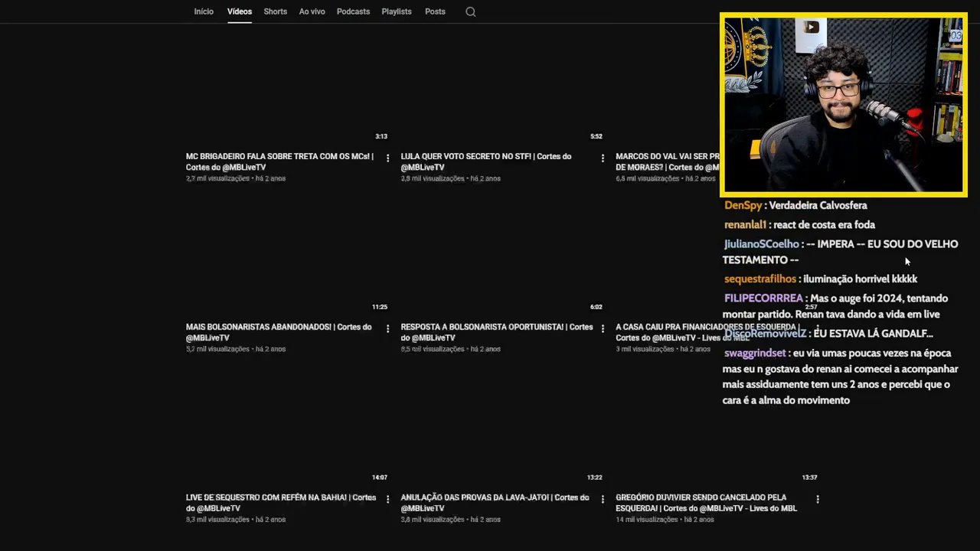Open options menu for LULA QUER VOTO SECRETO video
This screenshot has height=551, width=980.
tap(603, 158)
